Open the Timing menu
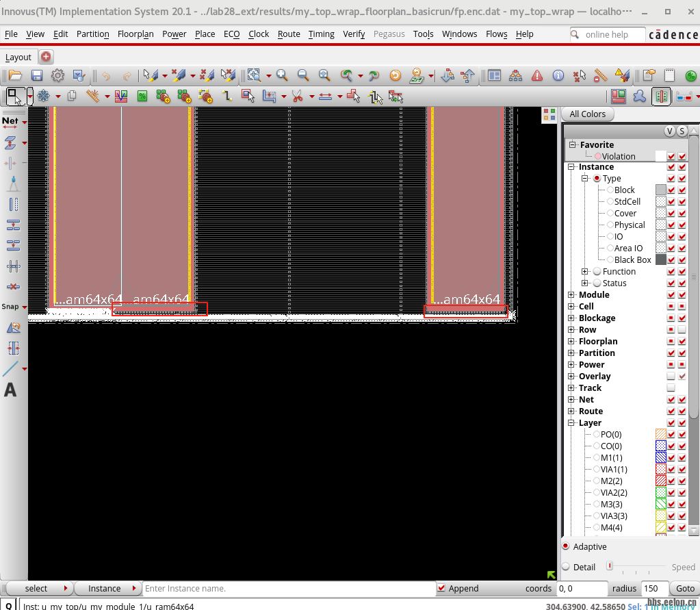 (321, 34)
